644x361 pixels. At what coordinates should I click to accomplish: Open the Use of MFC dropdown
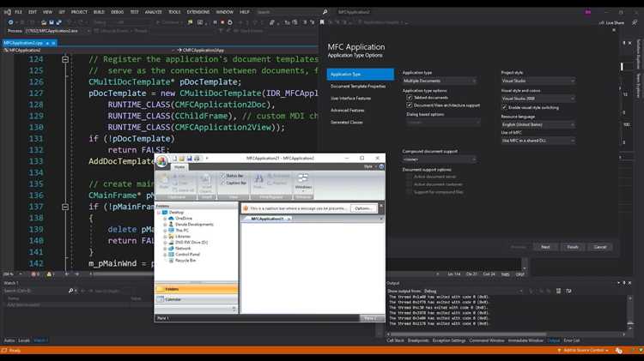pyautogui.click(x=538, y=141)
